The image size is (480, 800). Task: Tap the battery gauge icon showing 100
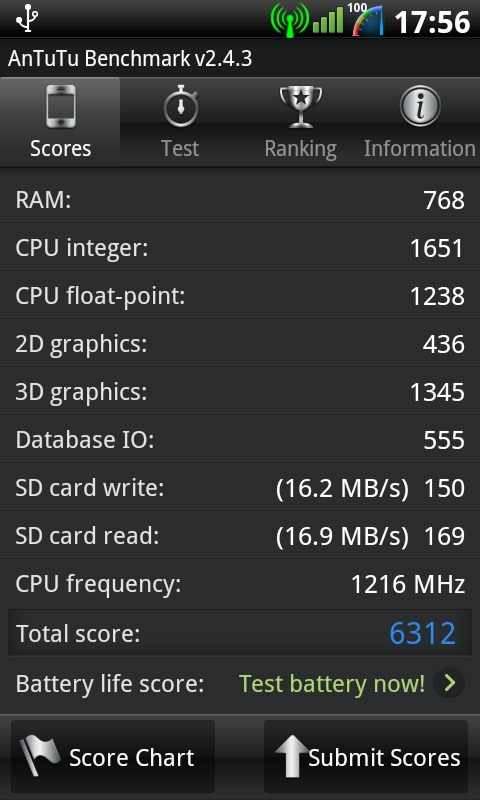click(x=366, y=19)
